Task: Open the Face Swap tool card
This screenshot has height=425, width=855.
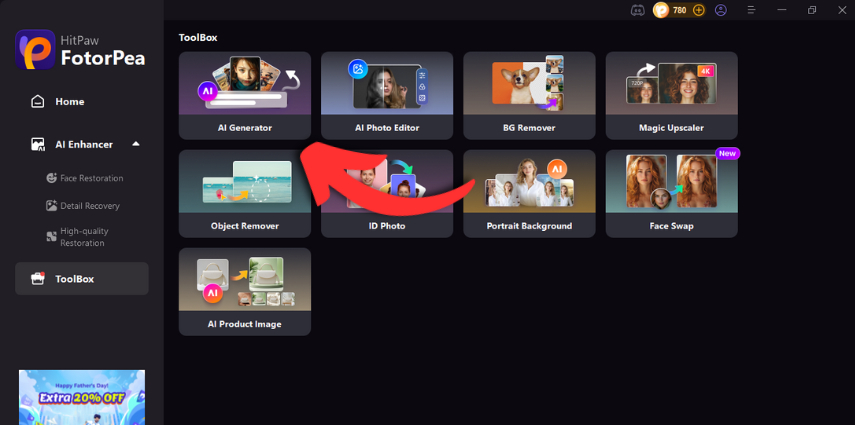Action: (x=672, y=194)
